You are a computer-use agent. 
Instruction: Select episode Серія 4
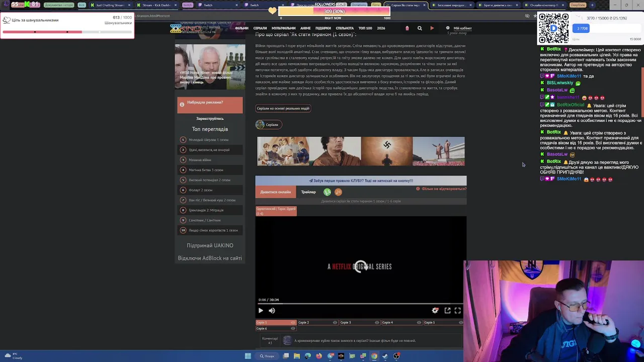(x=401, y=323)
